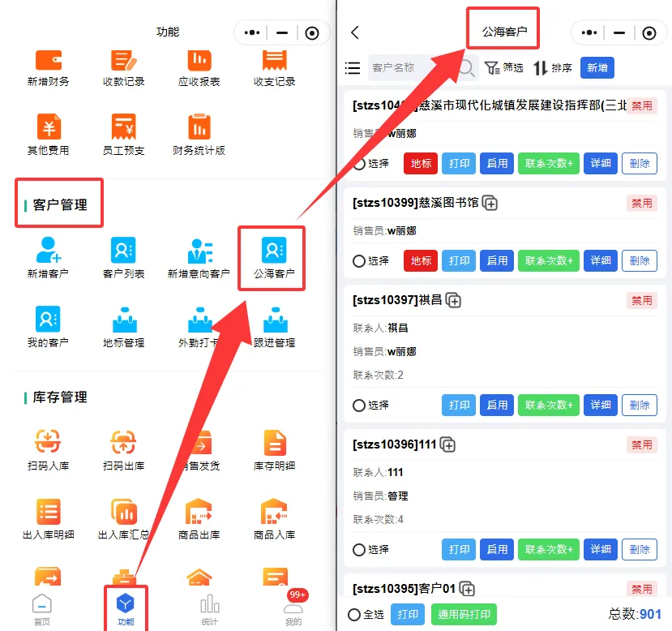Click the green 通用码打印 button
This screenshot has width=672, height=631.
[x=464, y=615]
